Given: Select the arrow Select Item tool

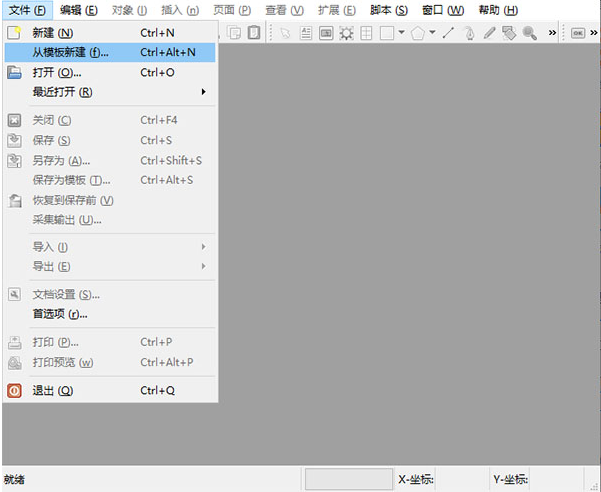Looking at the screenshot, I should 285,33.
